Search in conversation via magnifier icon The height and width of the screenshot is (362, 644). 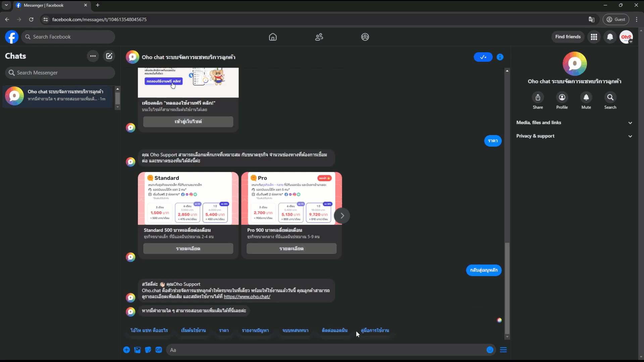pos(610,97)
